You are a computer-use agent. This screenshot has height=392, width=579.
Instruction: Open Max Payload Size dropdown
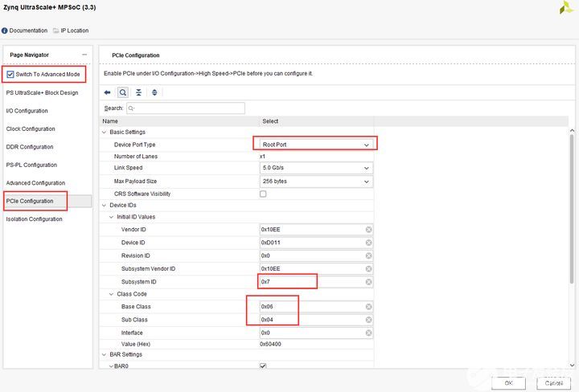click(x=316, y=182)
